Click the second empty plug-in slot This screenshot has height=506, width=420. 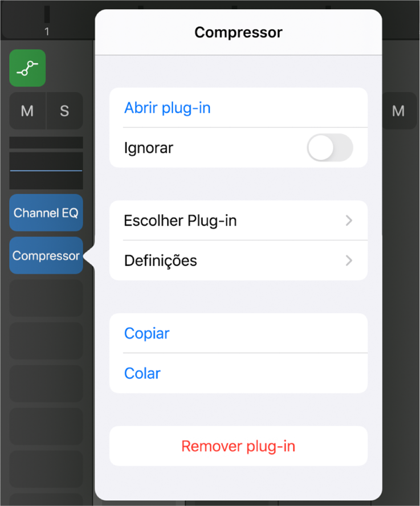46,341
